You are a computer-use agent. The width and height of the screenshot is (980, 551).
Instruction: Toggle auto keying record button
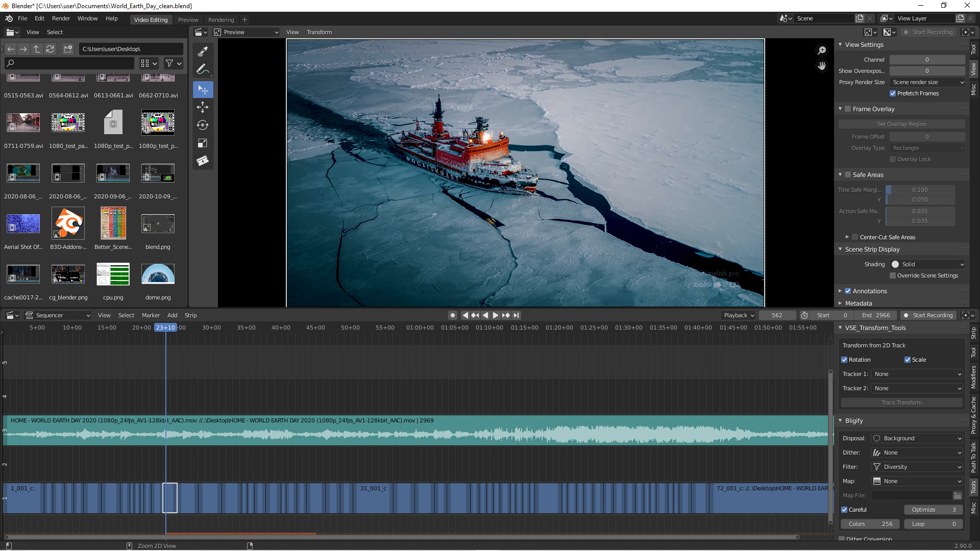point(452,315)
